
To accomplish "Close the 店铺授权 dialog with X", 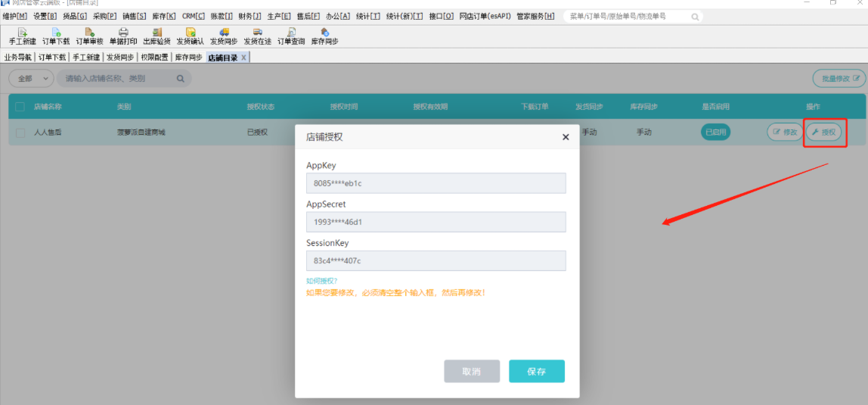I will pyautogui.click(x=566, y=137).
